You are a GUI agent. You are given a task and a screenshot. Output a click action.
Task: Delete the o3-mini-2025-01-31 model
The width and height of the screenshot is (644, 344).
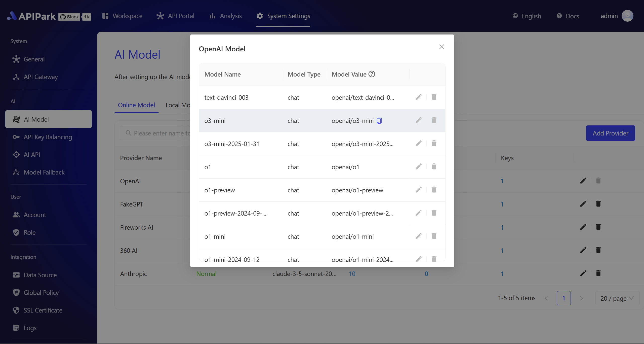(434, 144)
